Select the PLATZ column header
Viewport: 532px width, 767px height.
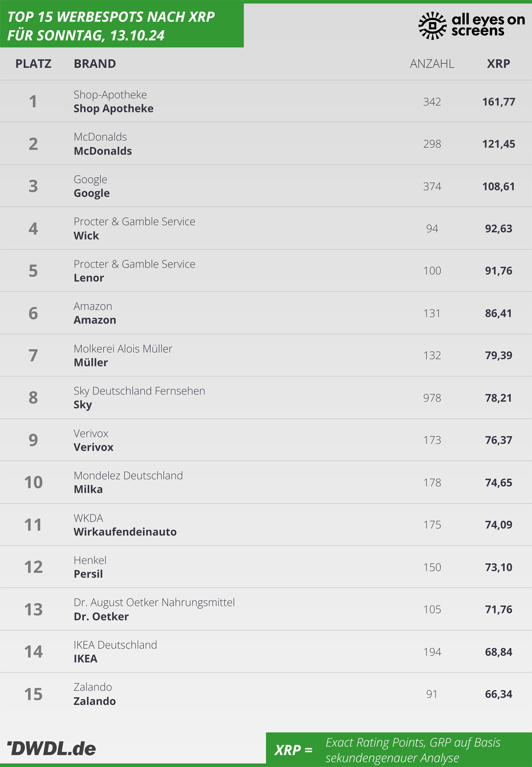(x=33, y=64)
